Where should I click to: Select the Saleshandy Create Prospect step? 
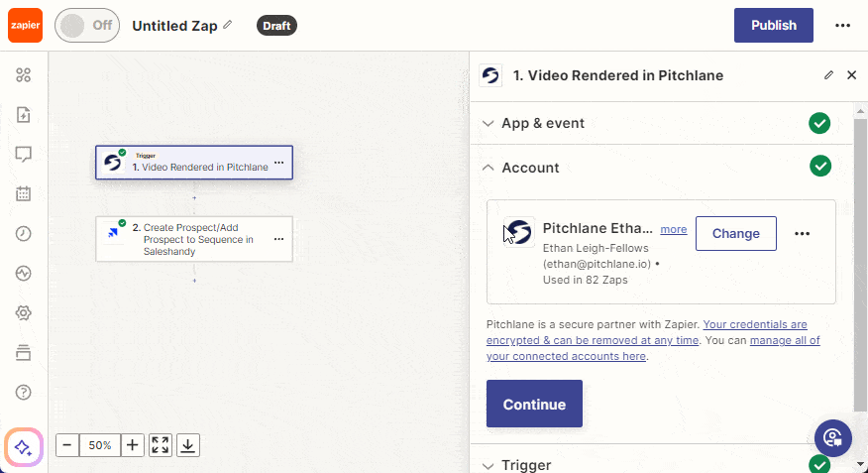coord(194,239)
